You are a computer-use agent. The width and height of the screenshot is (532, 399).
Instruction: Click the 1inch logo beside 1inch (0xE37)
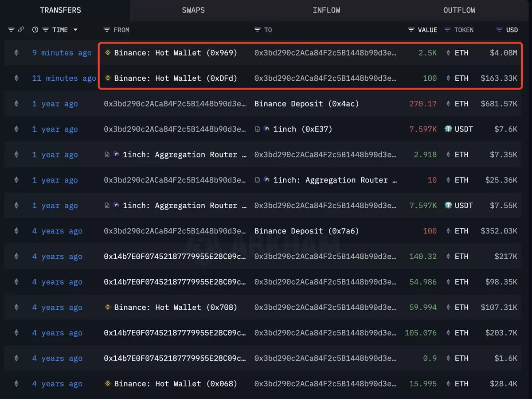click(x=266, y=129)
